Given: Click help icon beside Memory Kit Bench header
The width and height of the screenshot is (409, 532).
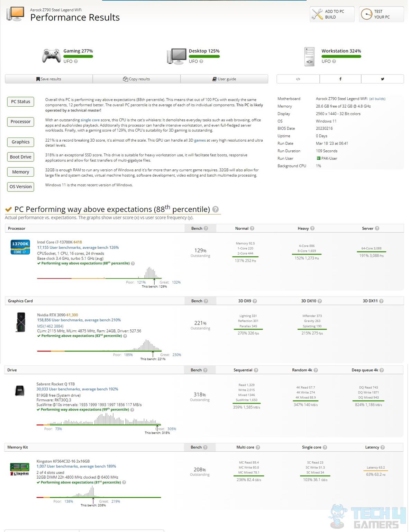Looking at the screenshot, I should point(205,447).
